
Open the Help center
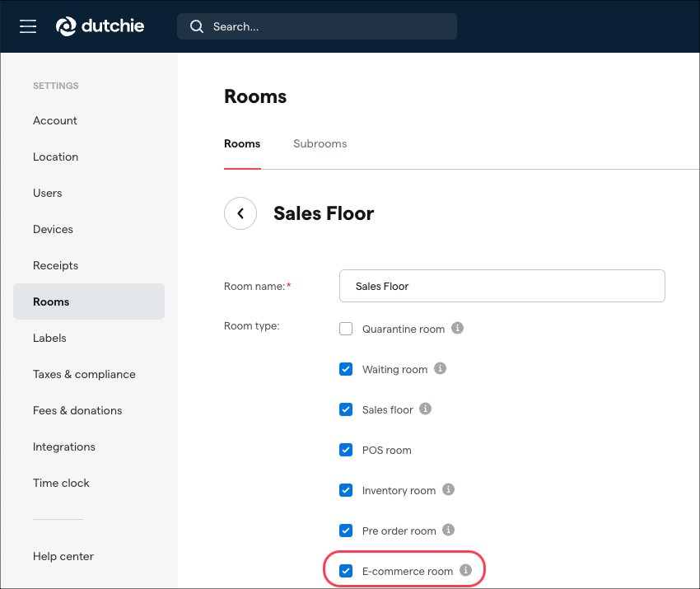click(x=63, y=556)
